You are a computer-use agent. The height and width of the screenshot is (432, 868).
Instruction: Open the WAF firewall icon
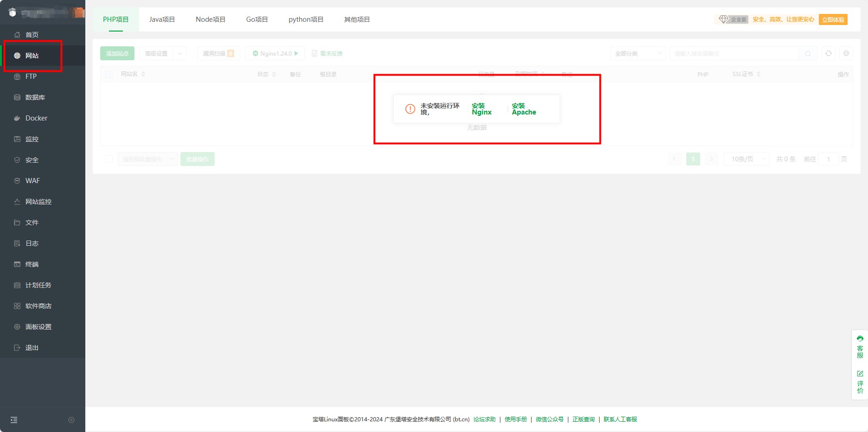17,181
